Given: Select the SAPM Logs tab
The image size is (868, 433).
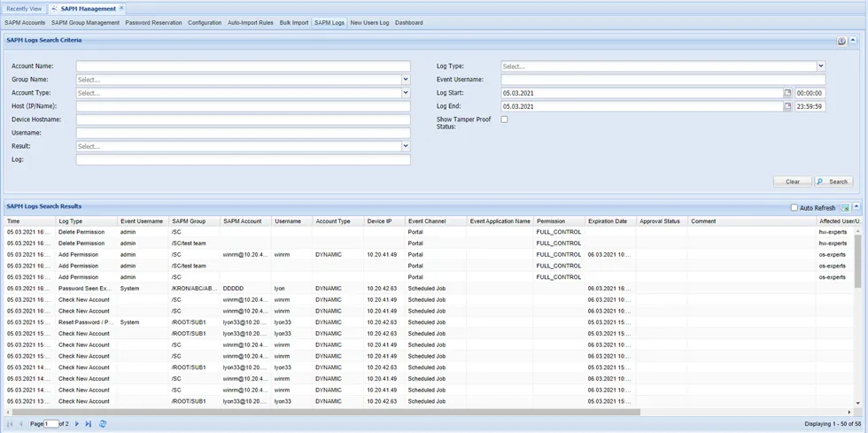Looking at the screenshot, I should (x=329, y=23).
